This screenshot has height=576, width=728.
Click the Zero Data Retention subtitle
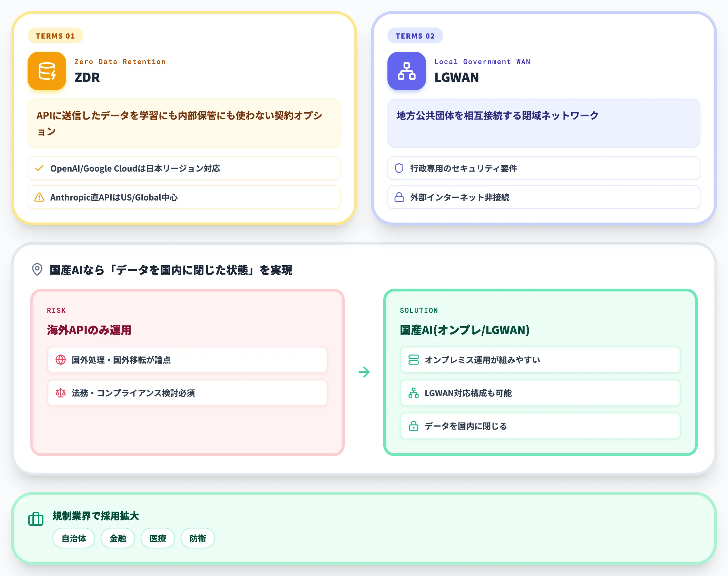coord(120,62)
